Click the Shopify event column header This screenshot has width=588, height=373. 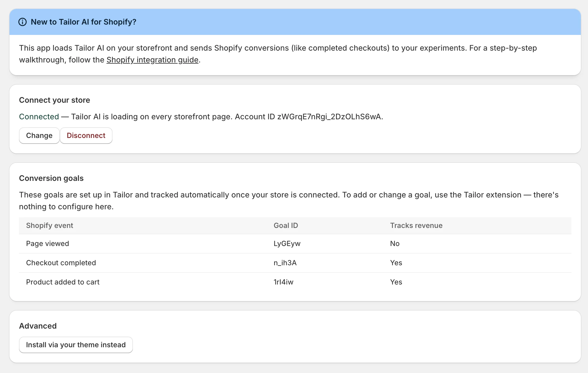point(49,226)
